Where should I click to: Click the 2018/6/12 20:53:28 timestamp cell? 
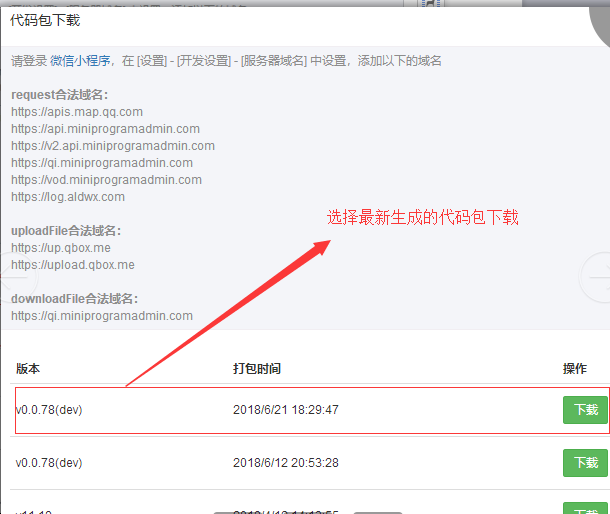[286, 463]
